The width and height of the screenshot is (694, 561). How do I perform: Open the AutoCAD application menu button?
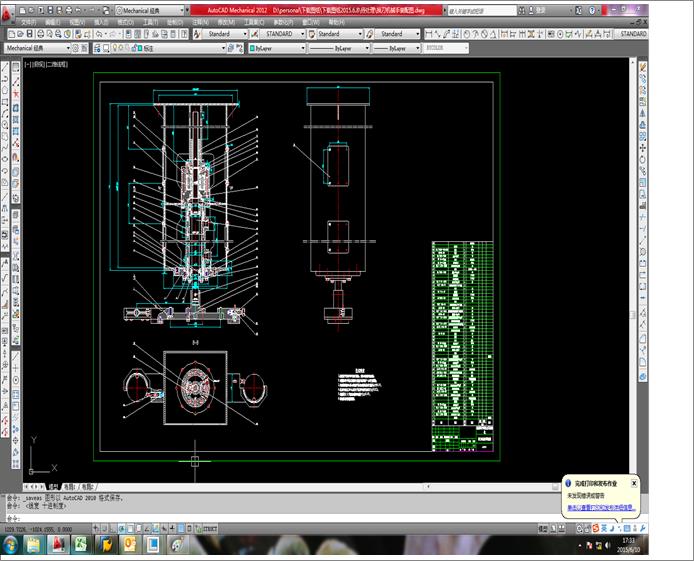(7, 13)
